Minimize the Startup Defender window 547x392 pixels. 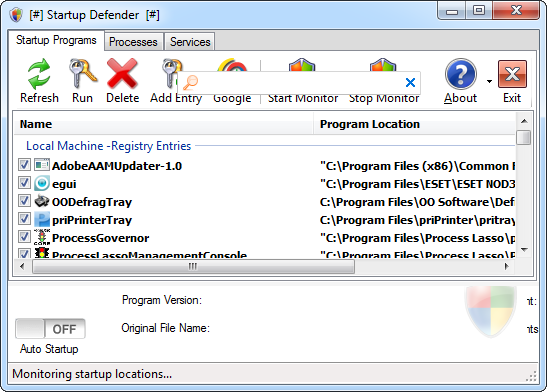click(x=452, y=12)
